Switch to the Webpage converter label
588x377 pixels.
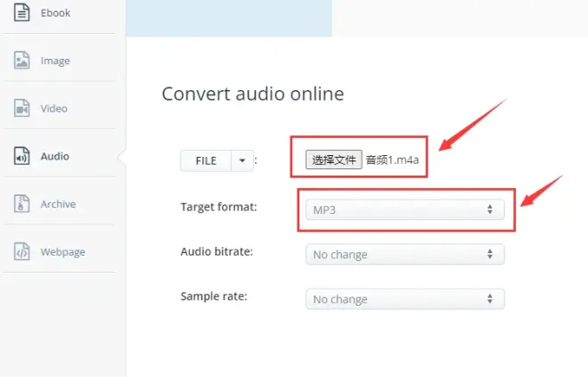(x=62, y=251)
